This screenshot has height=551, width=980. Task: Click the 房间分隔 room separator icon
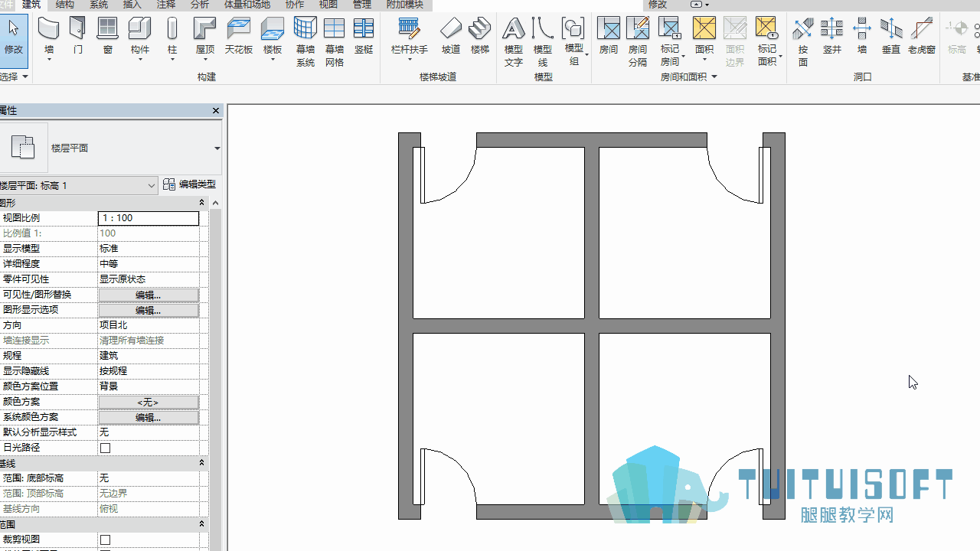click(x=638, y=29)
